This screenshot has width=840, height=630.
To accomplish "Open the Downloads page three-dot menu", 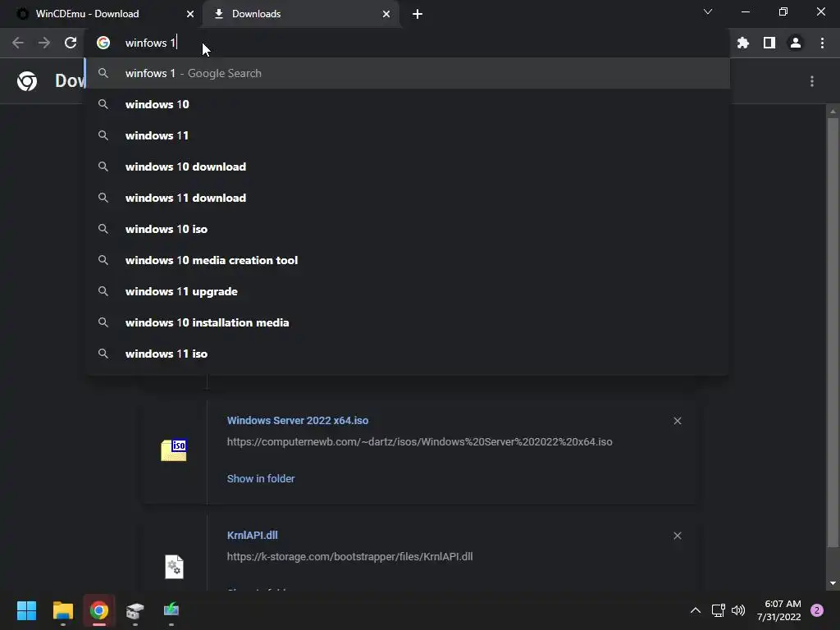I will pos(812,81).
